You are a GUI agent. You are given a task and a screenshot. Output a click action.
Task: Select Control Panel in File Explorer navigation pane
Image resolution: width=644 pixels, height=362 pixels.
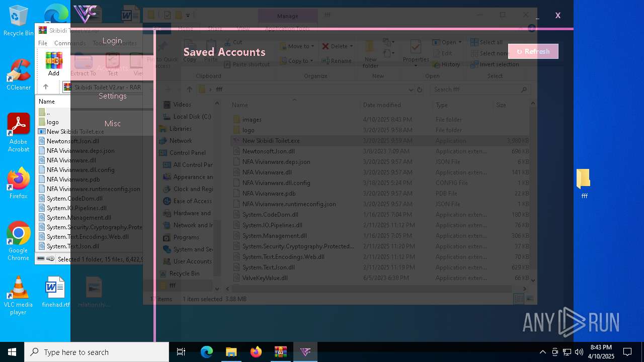point(187,153)
